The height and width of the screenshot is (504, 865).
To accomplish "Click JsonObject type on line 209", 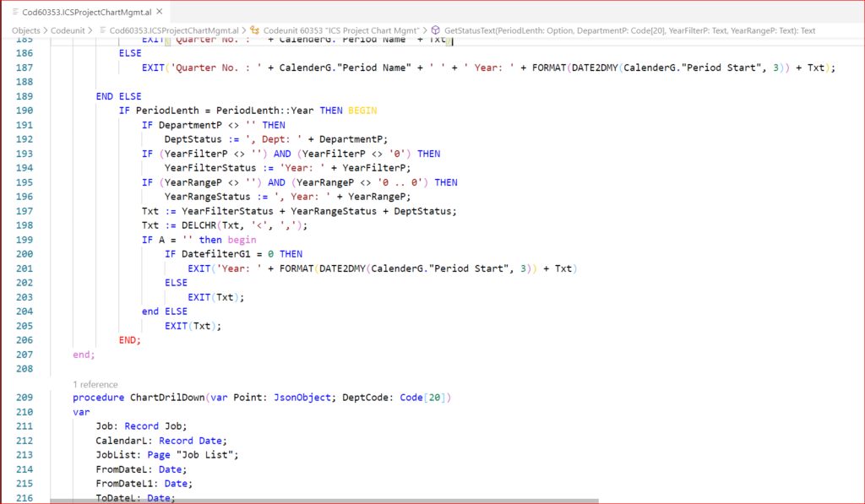I will tap(302, 398).
